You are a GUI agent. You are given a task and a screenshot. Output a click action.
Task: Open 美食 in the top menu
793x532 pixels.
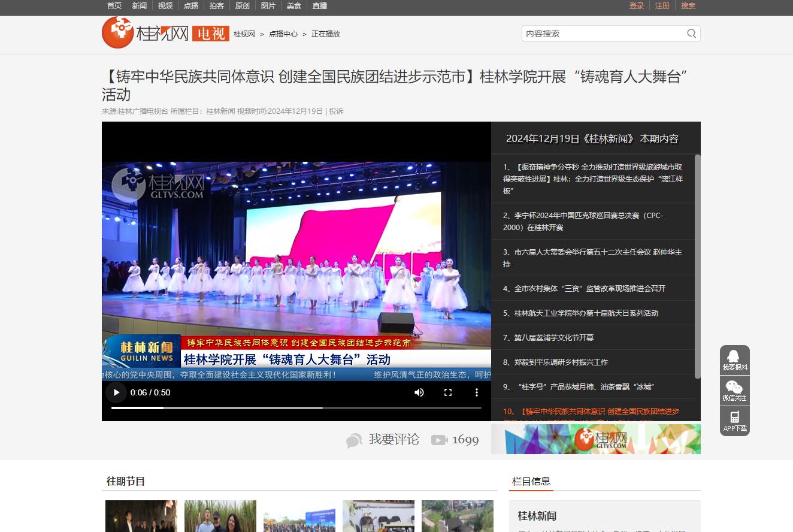(293, 6)
